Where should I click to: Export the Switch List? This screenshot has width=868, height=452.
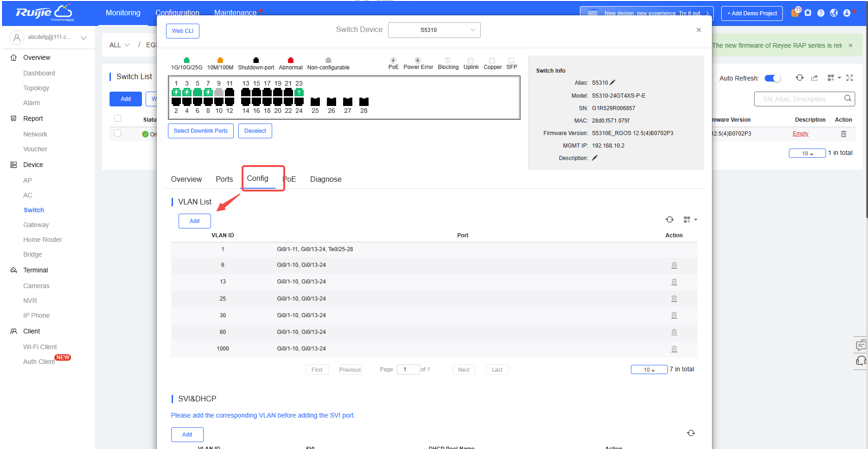(814, 78)
